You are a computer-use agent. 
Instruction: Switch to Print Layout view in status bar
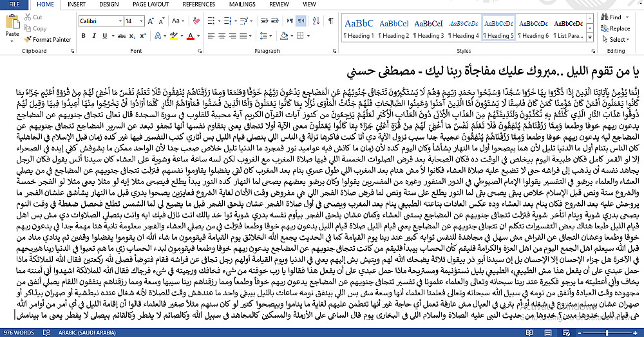pos(548,332)
